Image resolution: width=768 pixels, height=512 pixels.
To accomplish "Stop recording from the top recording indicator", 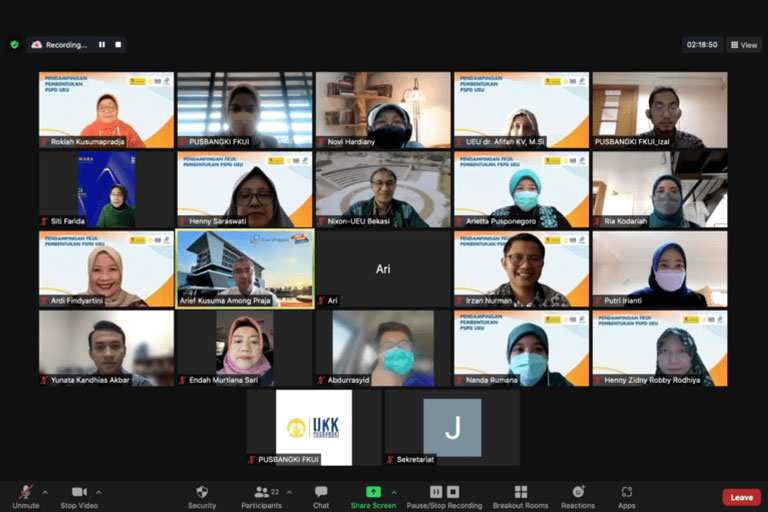I will [x=118, y=45].
